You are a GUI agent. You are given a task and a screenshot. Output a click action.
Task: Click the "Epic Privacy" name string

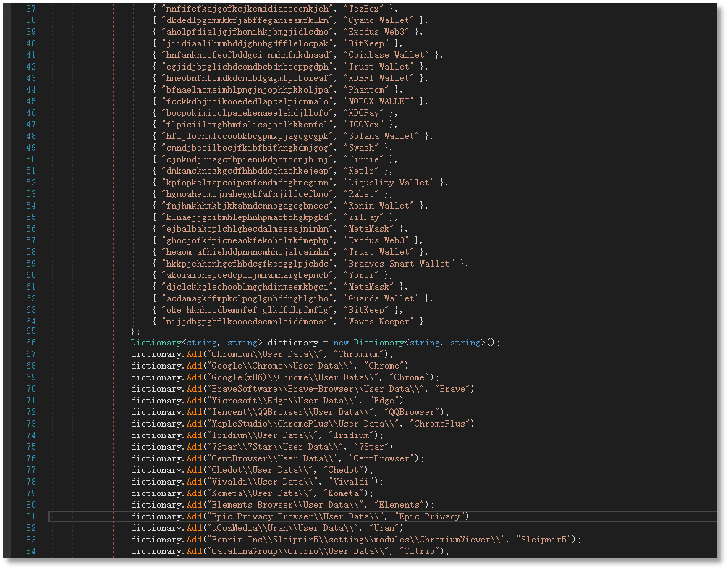coord(430,516)
